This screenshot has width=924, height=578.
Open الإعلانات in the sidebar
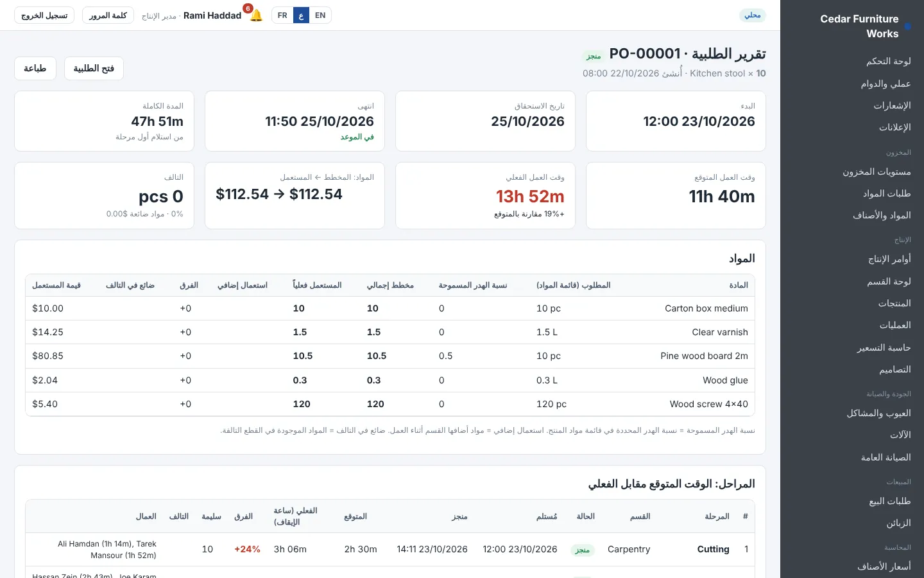click(894, 127)
